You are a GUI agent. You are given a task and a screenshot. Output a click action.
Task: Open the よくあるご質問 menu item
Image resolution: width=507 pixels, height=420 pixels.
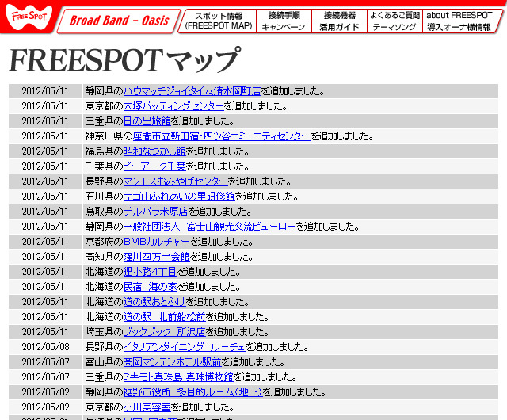pos(395,15)
